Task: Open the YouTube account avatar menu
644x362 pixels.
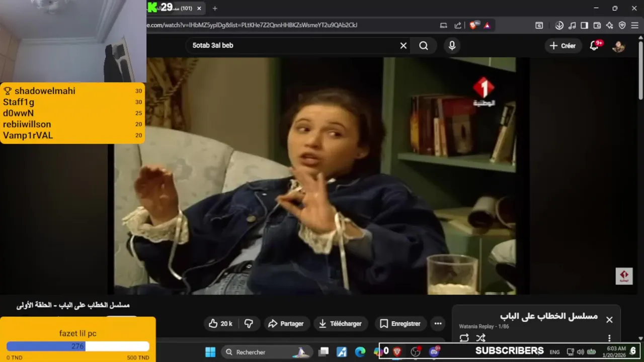Action: click(x=618, y=46)
